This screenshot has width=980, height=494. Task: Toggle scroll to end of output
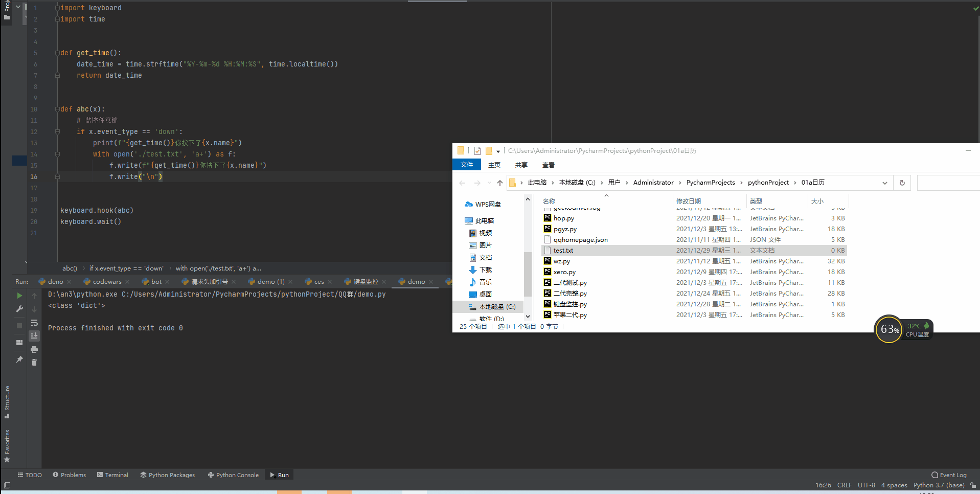pos(34,336)
